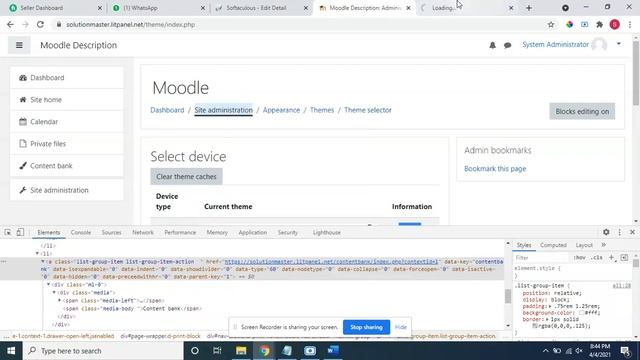Open File Explorer from the taskbar
Viewport: 640px width, 360px height.
(241, 351)
